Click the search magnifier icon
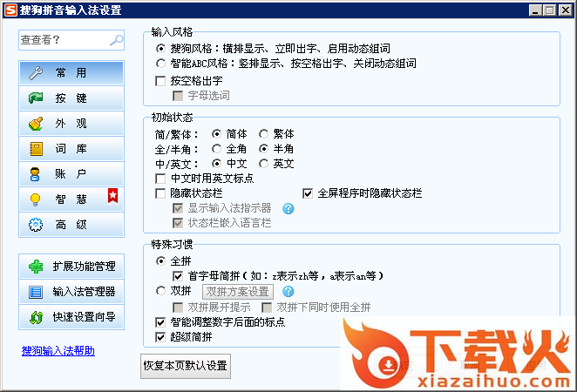Viewport: 577px width, 392px height. click(117, 40)
